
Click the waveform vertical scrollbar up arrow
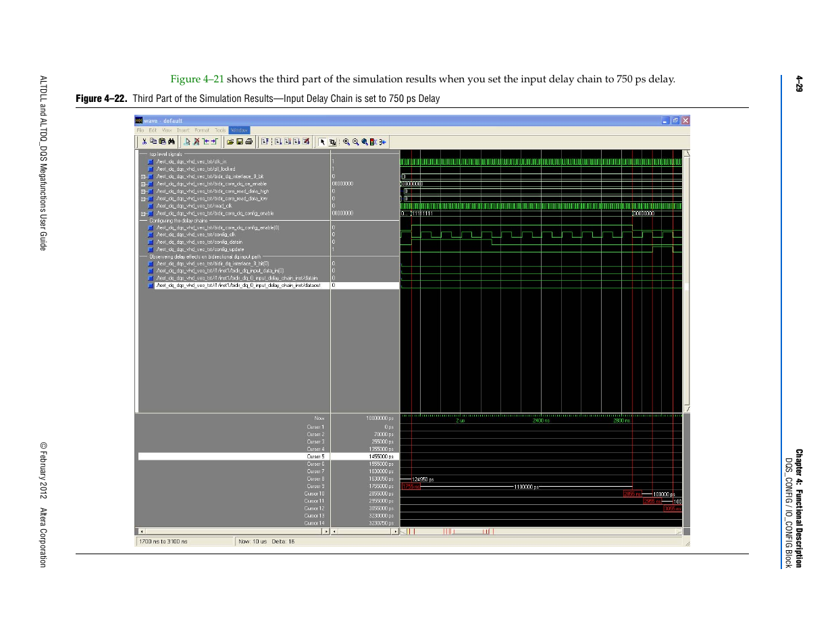pos(687,153)
